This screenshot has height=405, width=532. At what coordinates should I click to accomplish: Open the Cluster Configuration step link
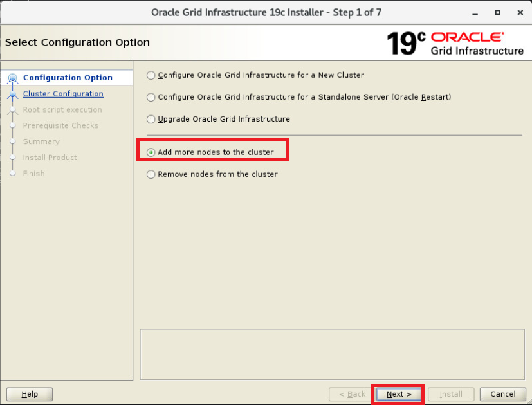pyautogui.click(x=63, y=94)
